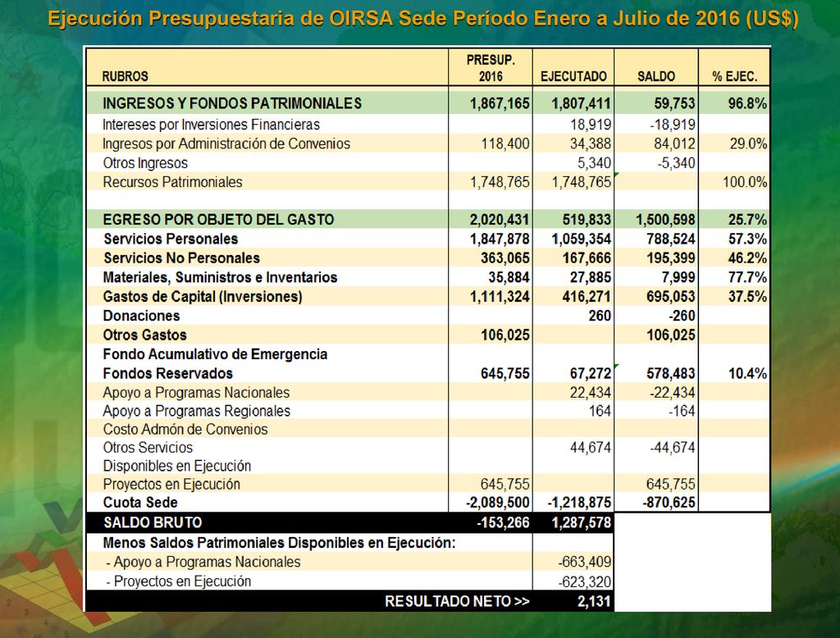This screenshot has width=840, height=638.
Task: Click the value 519,833
Action: point(587,219)
